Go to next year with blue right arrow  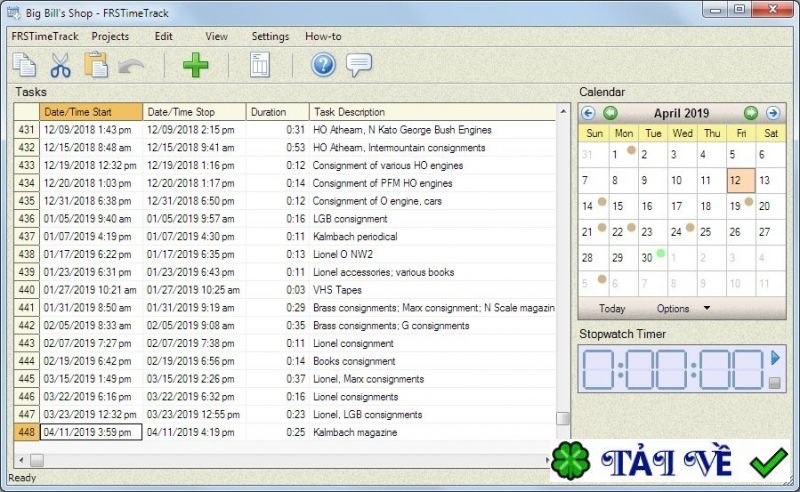point(773,113)
